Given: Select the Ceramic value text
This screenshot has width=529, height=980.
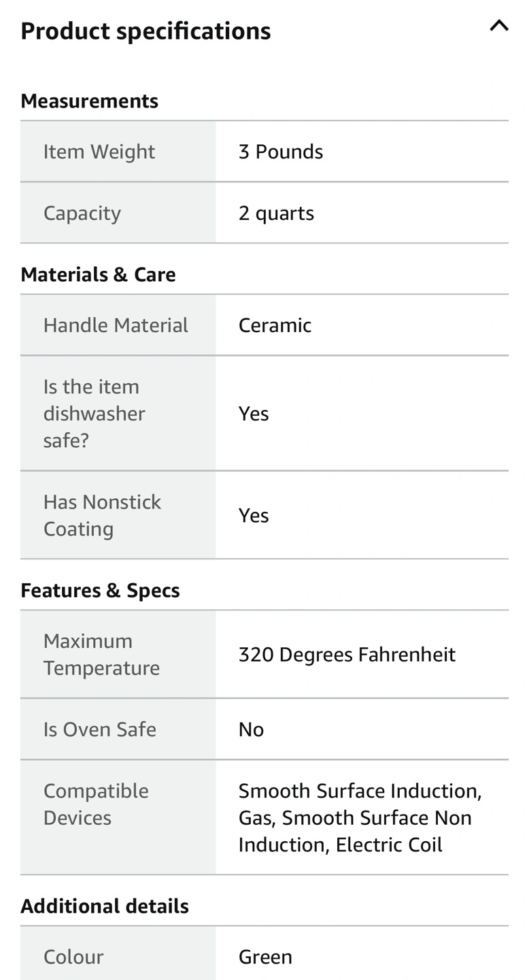Looking at the screenshot, I should tap(275, 325).
